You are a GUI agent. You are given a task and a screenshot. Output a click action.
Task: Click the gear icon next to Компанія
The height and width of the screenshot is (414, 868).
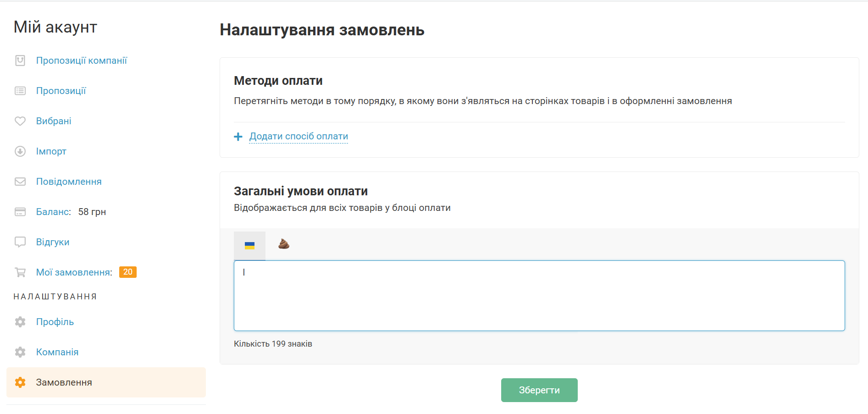pyautogui.click(x=20, y=352)
